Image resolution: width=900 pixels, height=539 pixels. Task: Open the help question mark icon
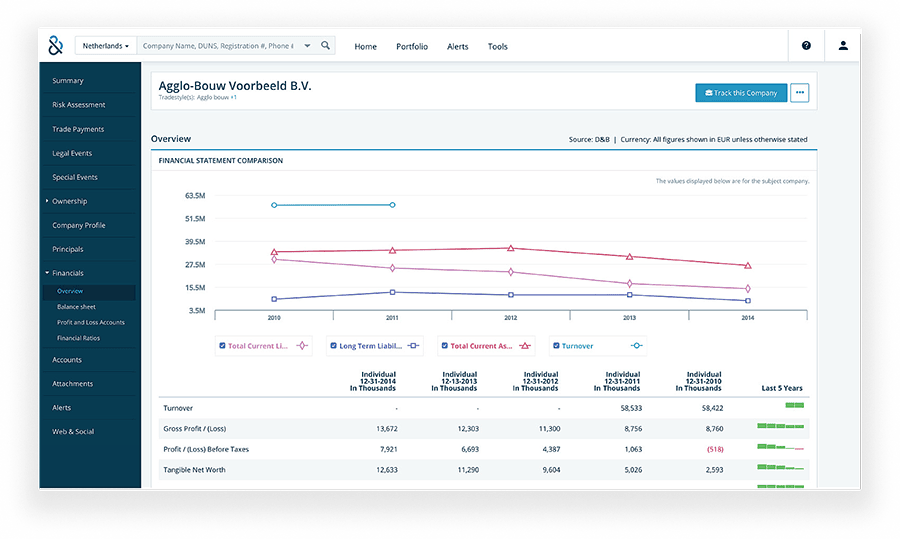click(806, 45)
